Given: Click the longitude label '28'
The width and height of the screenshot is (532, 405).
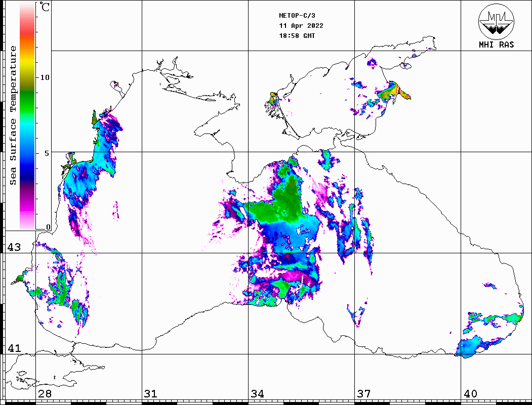Looking at the screenshot, I should (45, 394).
